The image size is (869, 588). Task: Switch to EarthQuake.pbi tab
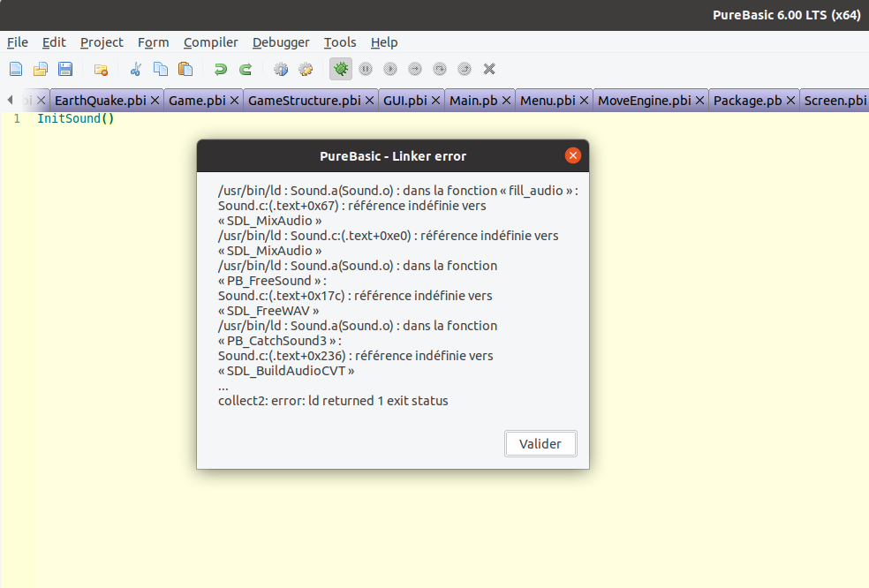101,101
